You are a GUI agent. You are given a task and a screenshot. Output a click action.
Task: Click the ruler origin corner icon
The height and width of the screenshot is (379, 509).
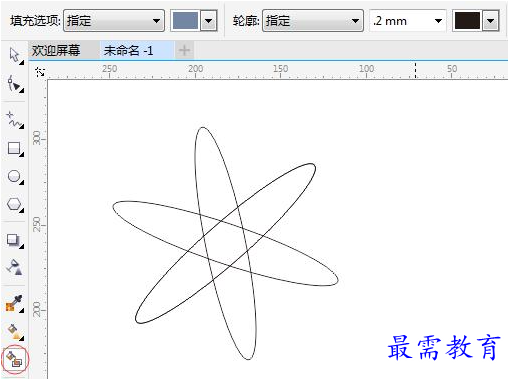coord(40,71)
